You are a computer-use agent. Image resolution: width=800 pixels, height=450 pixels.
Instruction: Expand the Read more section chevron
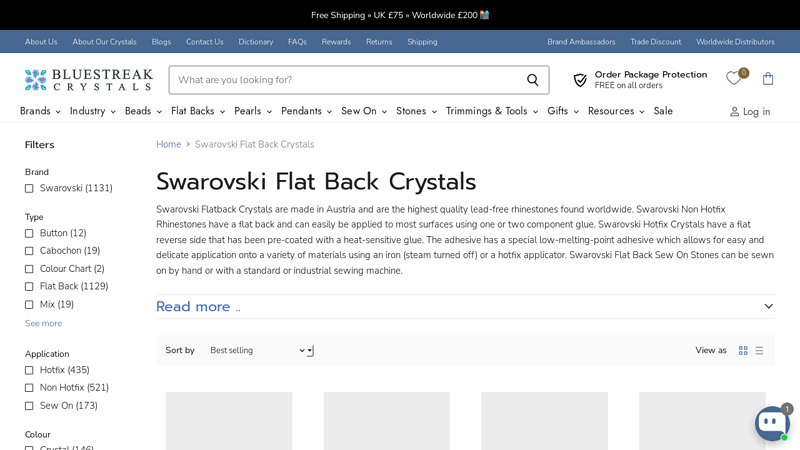coord(768,306)
